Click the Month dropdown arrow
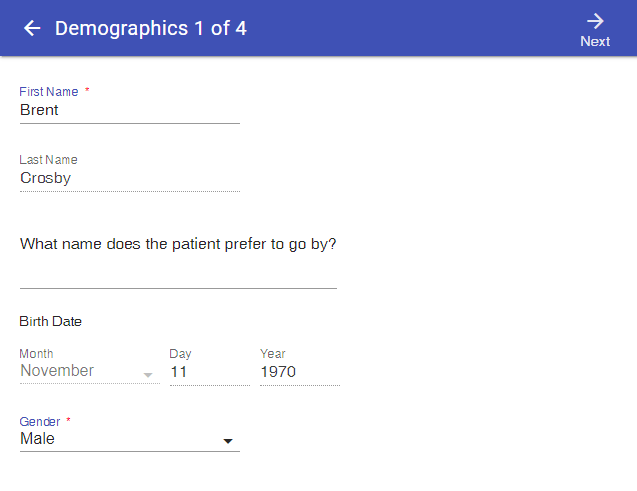The width and height of the screenshot is (637, 491). pyautogui.click(x=148, y=374)
